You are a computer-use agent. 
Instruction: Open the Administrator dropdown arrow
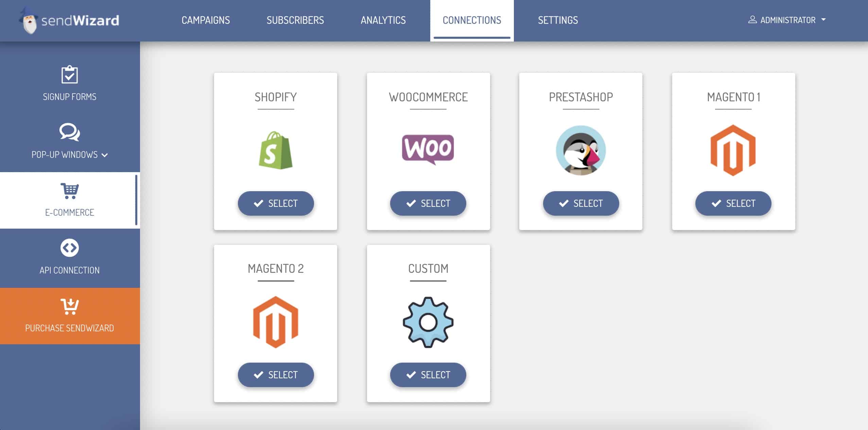pos(823,20)
